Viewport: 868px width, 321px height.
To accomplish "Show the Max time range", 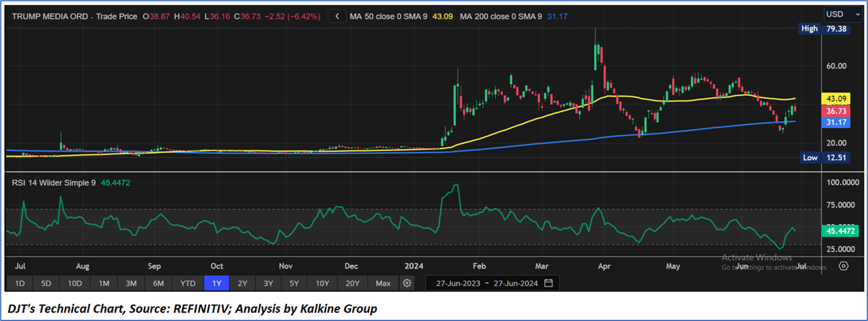I will coord(383,283).
